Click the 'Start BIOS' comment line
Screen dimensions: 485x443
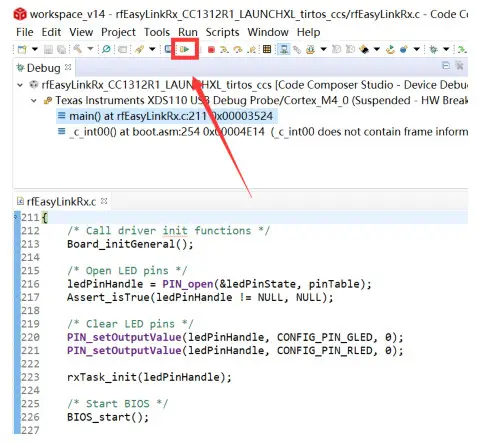pos(117,404)
